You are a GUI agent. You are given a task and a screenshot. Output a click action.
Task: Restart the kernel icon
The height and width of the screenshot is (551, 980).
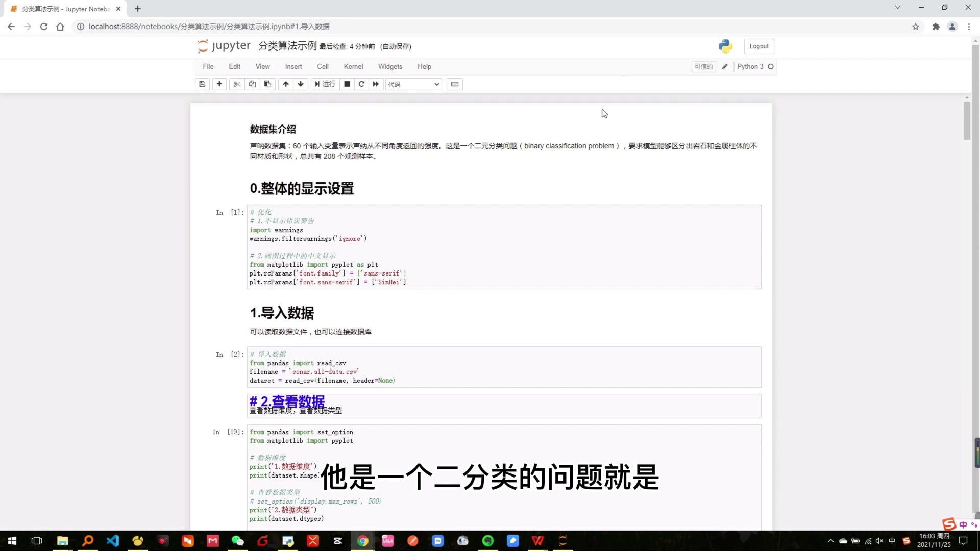pyautogui.click(x=361, y=84)
